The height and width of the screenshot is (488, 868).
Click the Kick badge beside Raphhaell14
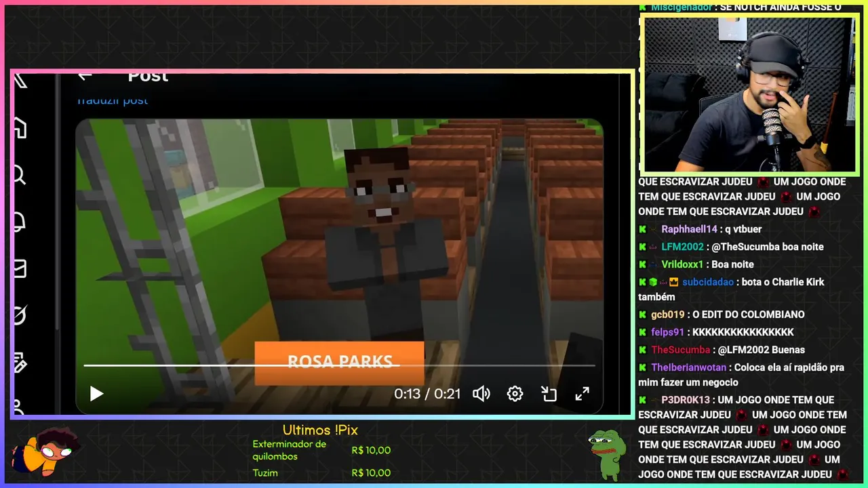642,229
